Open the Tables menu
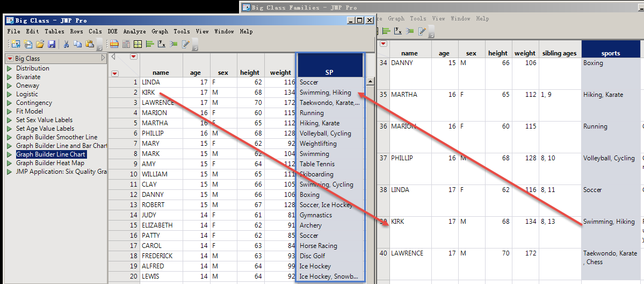 (x=54, y=31)
